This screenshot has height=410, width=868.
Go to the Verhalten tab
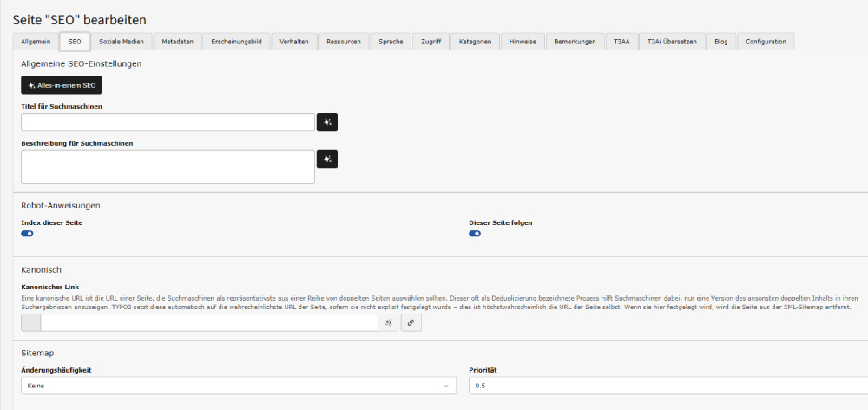[294, 42]
